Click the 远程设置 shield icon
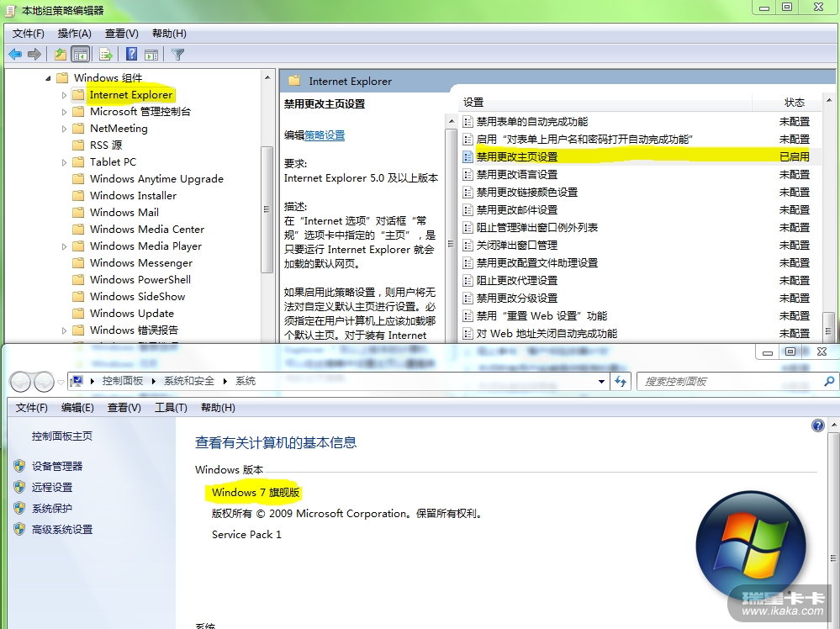Screen dimensions: 840x629 20,487
